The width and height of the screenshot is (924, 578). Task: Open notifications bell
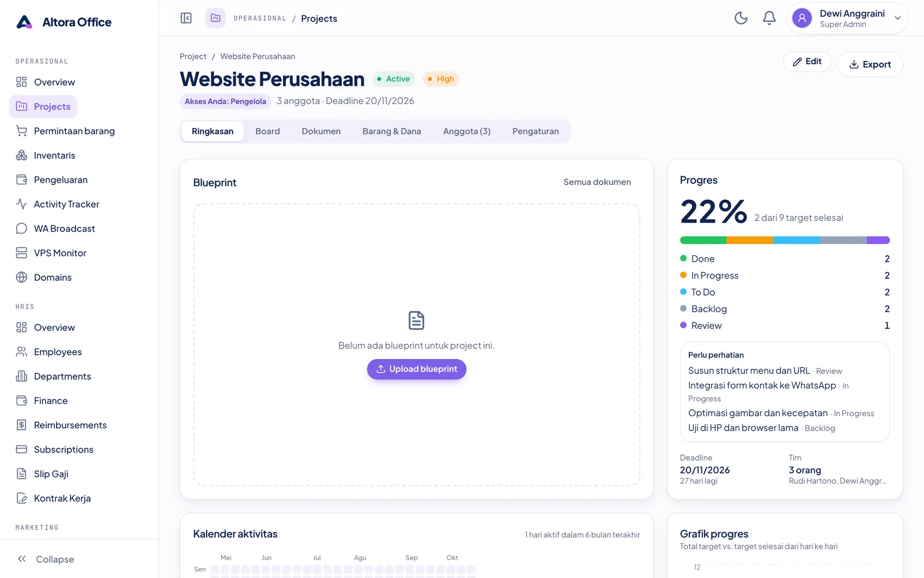coord(769,18)
